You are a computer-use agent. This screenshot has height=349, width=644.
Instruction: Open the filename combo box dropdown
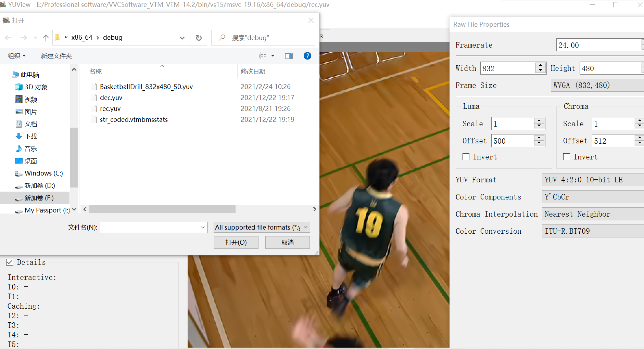202,227
